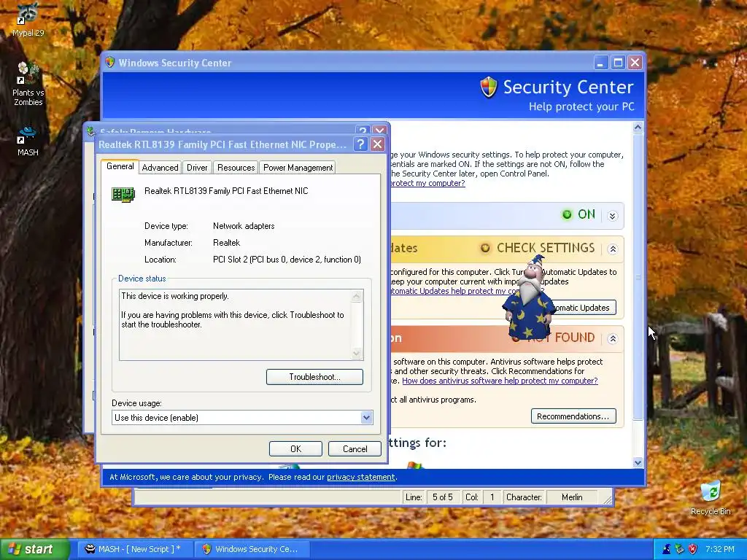The image size is (747, 560).
Task: Click the help button in NIC Properties title bar
Action: (x=360, y=144)
